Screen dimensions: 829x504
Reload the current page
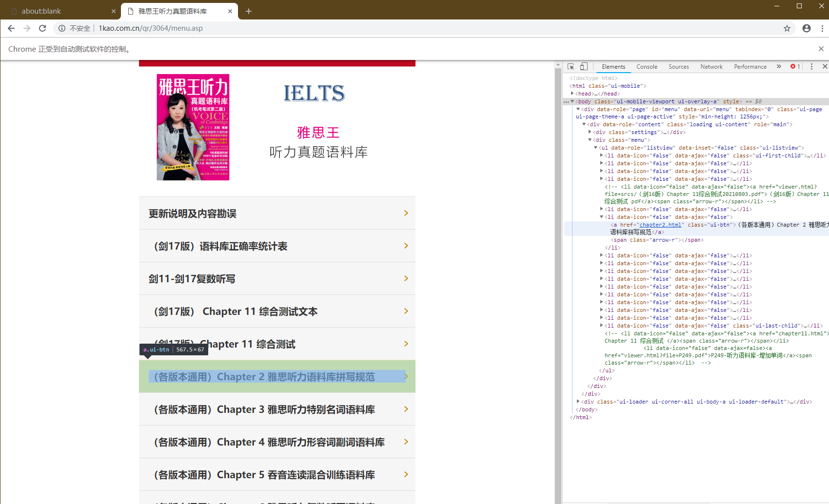[42, 28]
